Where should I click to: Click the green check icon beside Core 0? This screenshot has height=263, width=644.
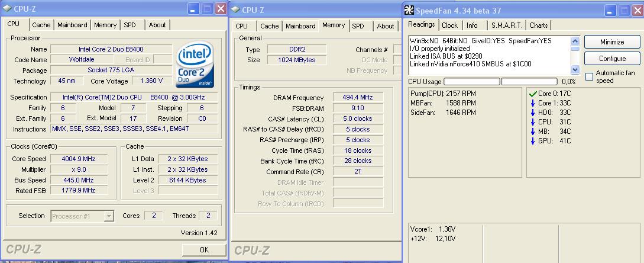pyautogui.click(x=533, y=94)
